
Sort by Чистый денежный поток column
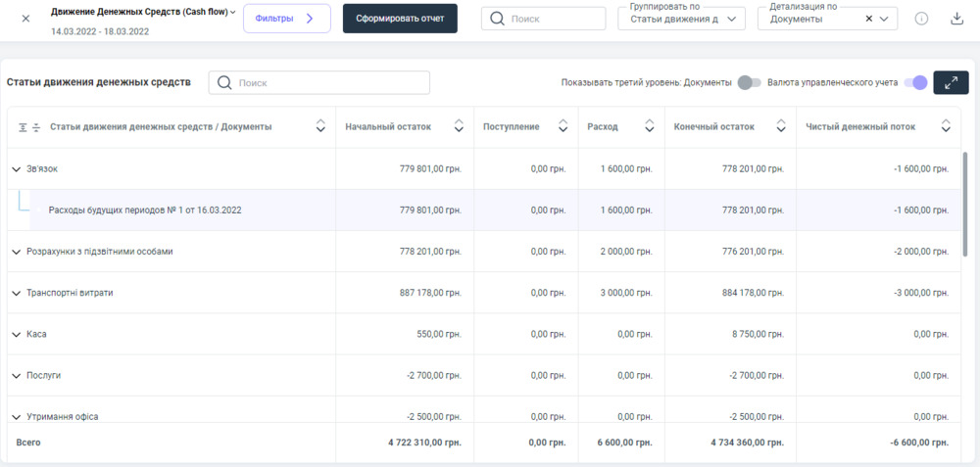coord(946,126)
